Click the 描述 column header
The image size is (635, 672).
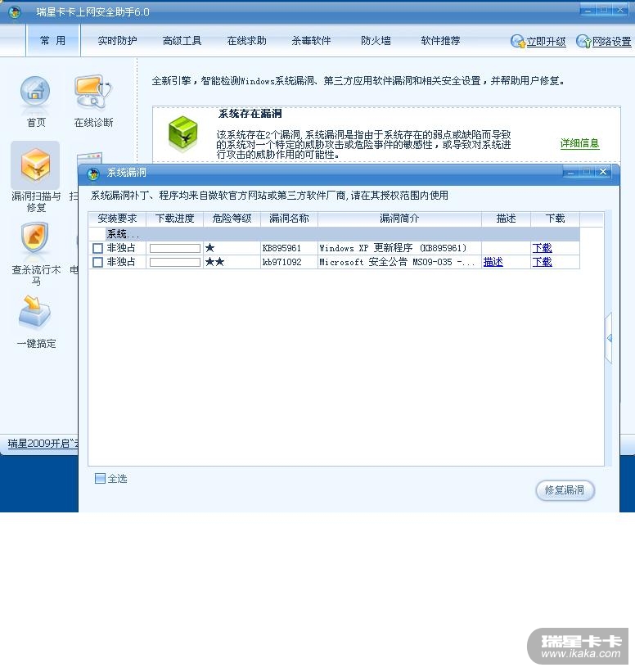(506, 219)
